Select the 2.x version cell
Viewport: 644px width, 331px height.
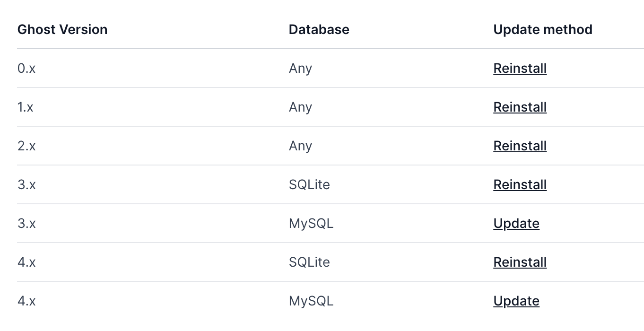click(26, 146)
